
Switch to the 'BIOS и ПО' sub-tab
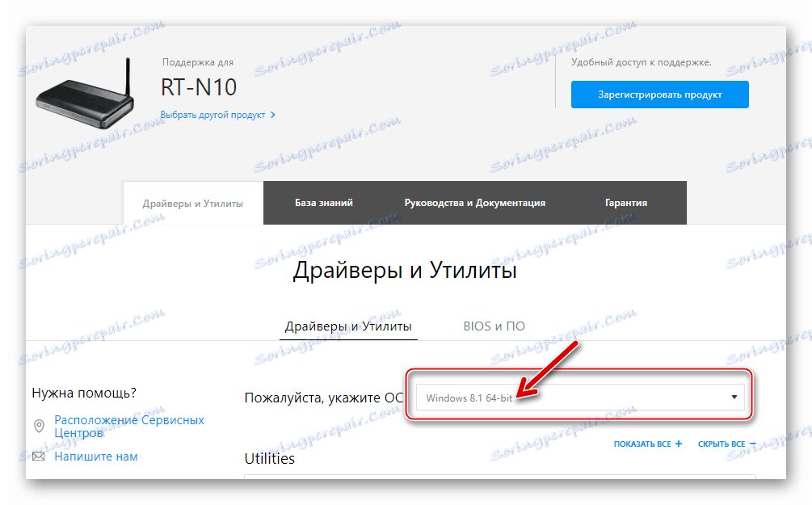pyautogui.click(x=494, y=326)
